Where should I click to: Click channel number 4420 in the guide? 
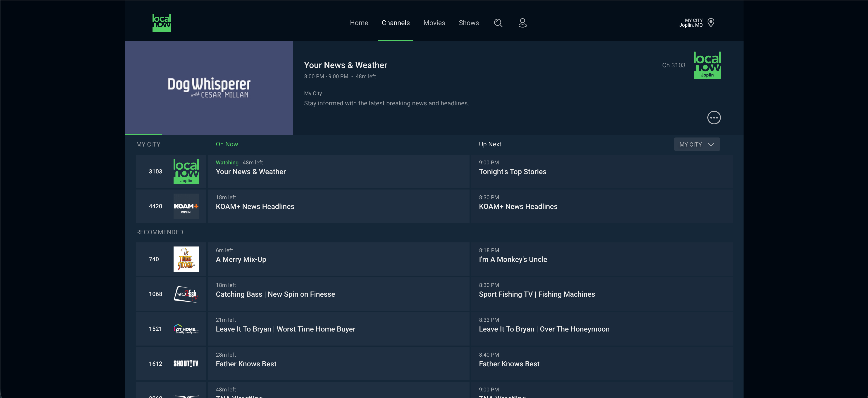[155, 206]
